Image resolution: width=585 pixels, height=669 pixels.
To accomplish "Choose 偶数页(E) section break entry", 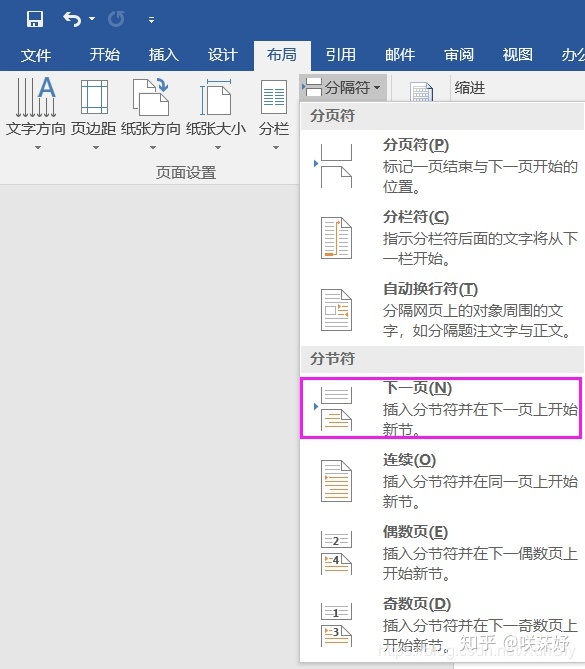I will pos(442,553).
